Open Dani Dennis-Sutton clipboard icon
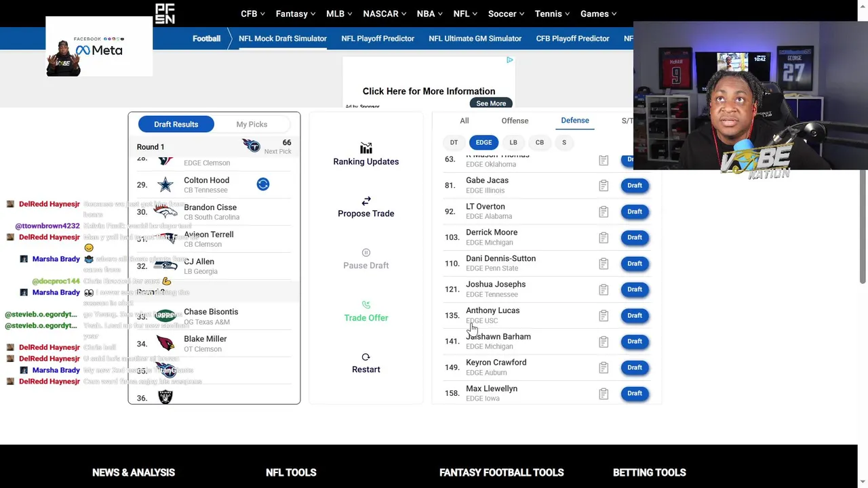Image resolution: width=868 pixels, height=488 pixels. [604, 264]
